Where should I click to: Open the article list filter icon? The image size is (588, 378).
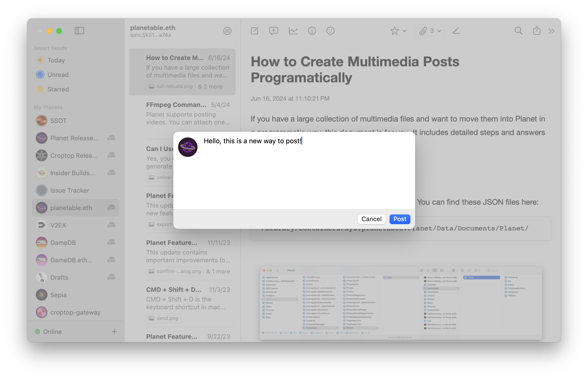coord(227,31)
